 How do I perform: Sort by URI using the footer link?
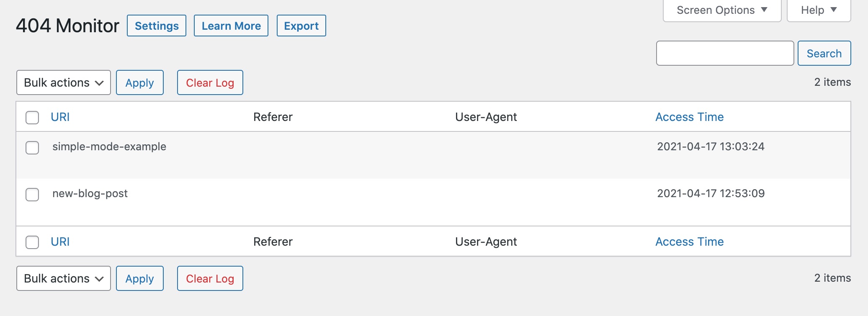coord(60,241)
